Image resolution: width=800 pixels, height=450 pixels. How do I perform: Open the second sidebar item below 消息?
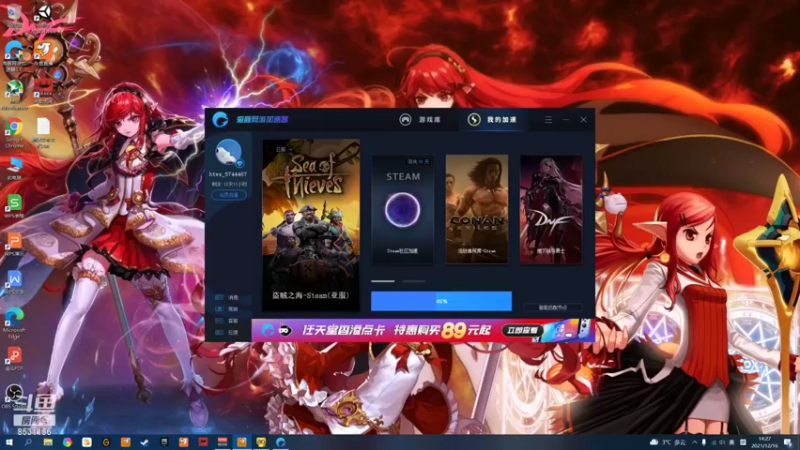click(227, 309)
